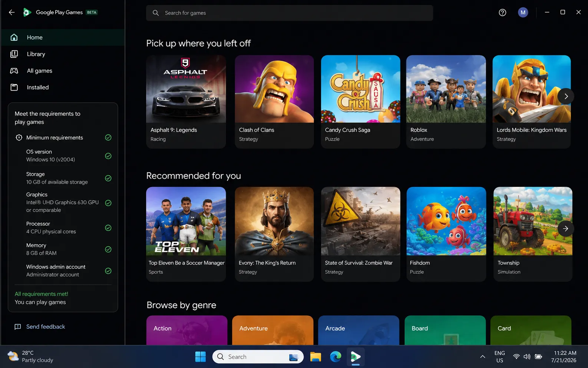Click the OS version green checkmark
588x368 pixels.
(x=108, y=156)
